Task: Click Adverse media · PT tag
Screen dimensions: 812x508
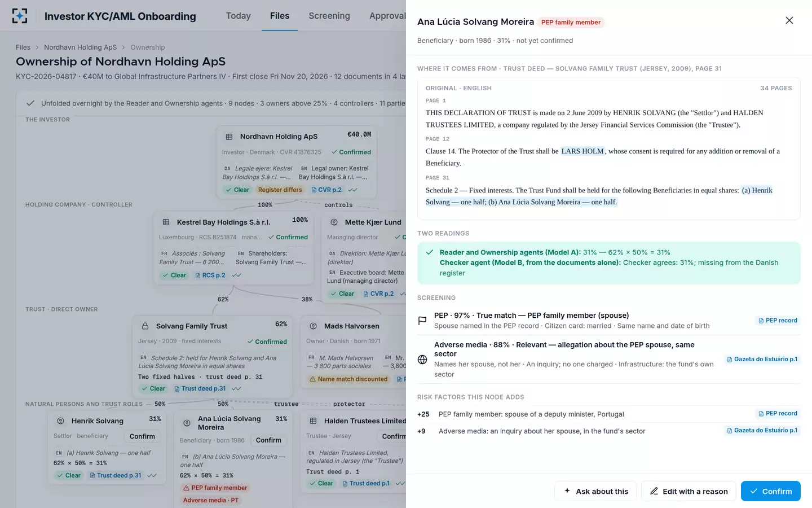Action: (211, 501)
